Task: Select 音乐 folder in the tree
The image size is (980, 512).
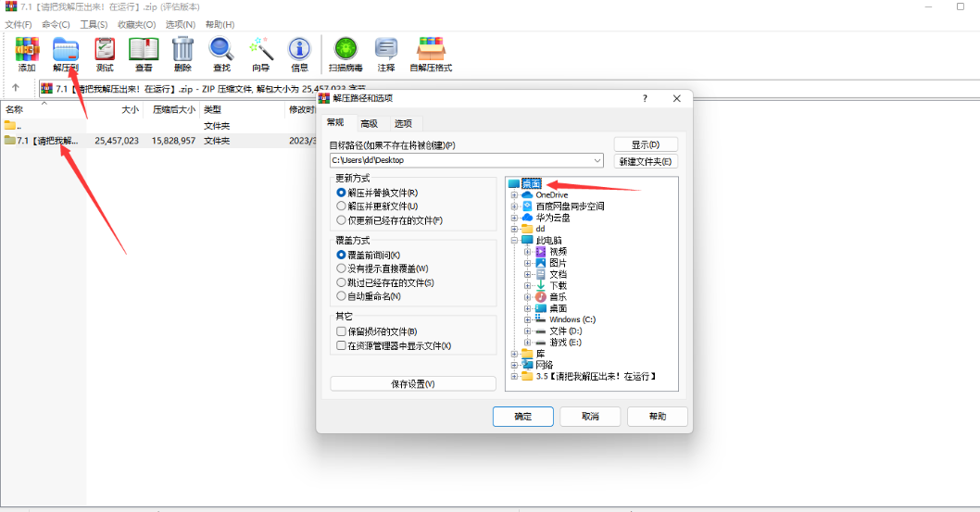Action: [x=559, y=296]
